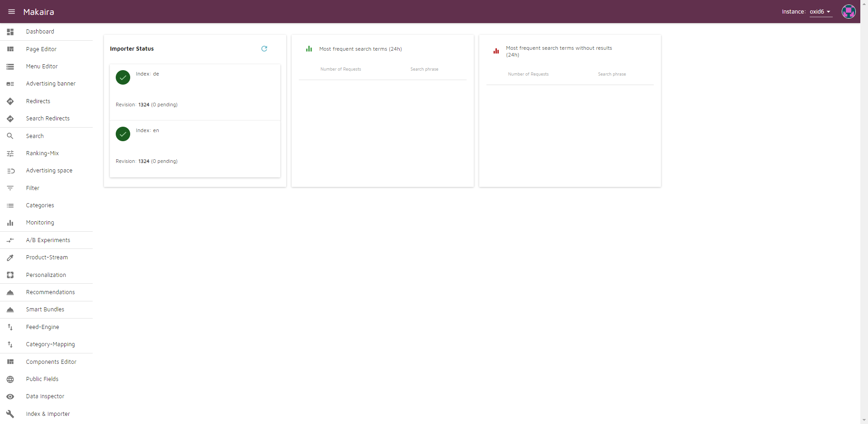Click the Recommendations icon
Viewport: 868px width, 424px height.
click(x=10, y=292)
